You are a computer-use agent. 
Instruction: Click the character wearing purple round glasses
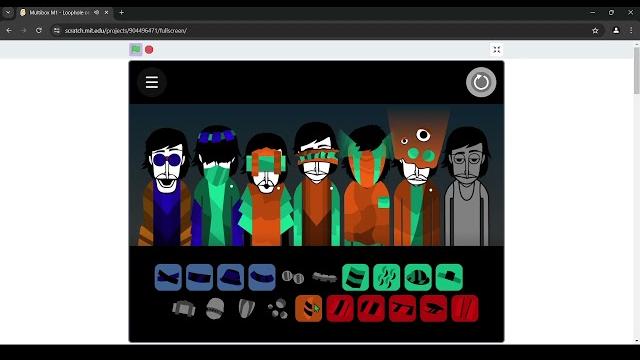[x=166, y=188]
